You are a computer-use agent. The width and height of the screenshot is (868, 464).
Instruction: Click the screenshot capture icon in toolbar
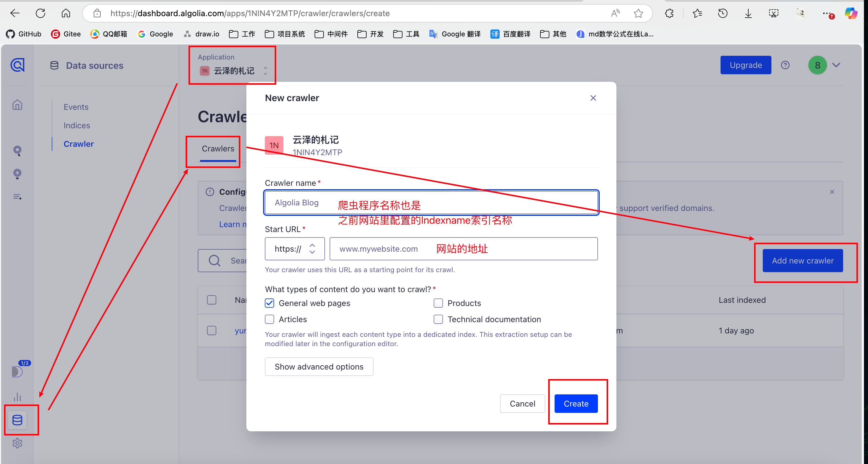click(x=773, y=14)
